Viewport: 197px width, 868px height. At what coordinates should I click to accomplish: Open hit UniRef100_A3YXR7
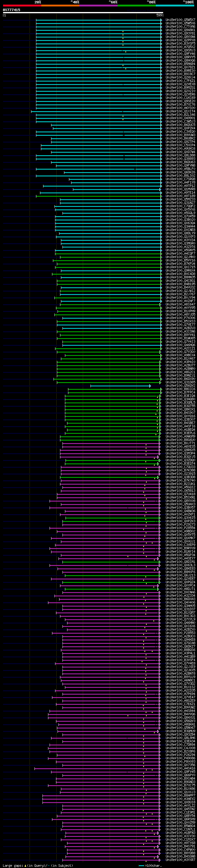click(180, 860)
